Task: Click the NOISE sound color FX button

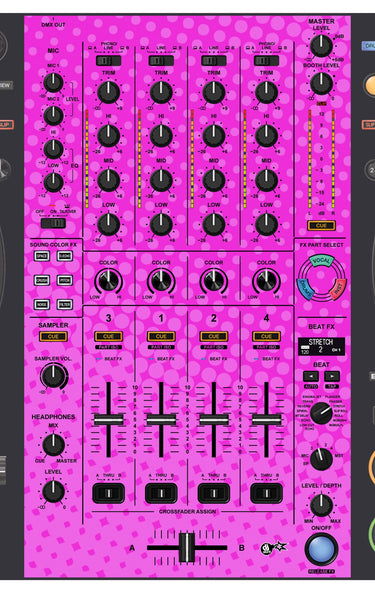Action: [42, 304]
